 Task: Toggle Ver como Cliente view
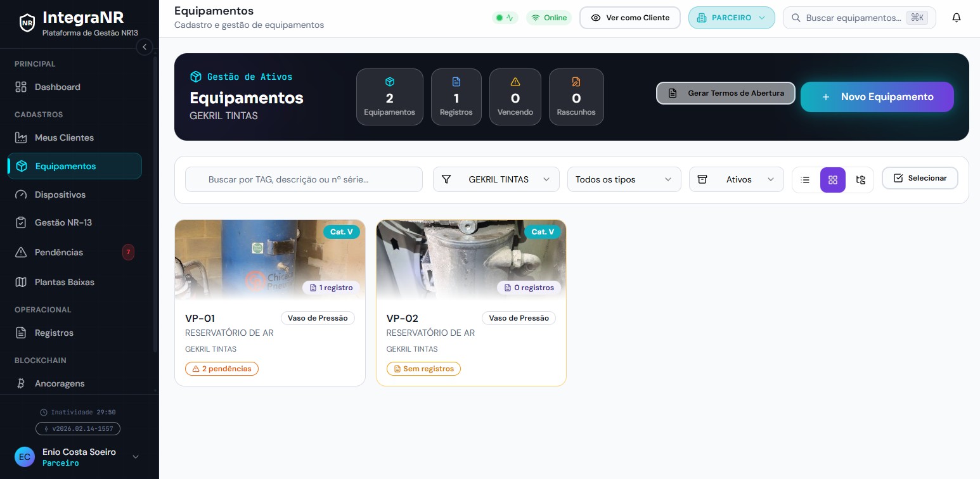pyautogui.click(x=630, y=18)
